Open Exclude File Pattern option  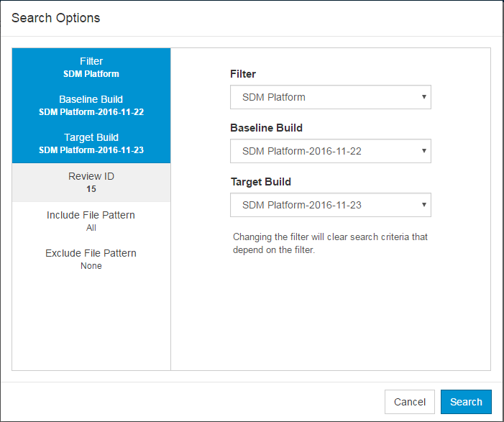click(x=91, y=259)
